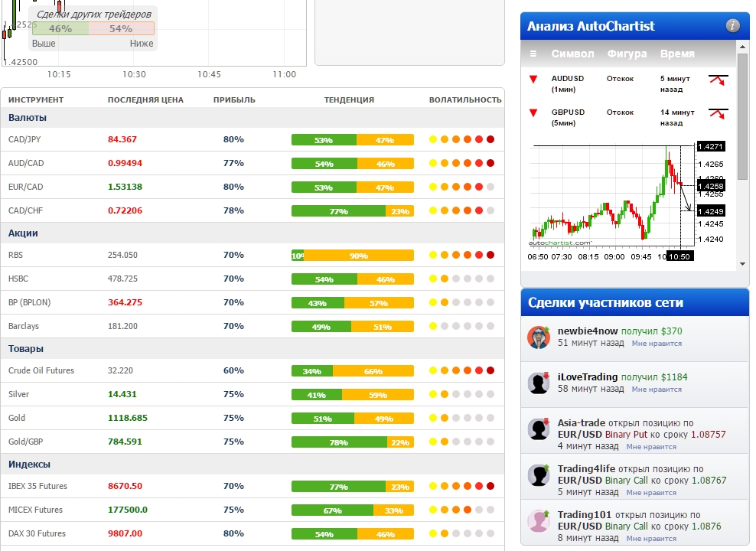This screenshot has height=551, width=756.
Task: Open Trading101's pink avatar
Action: click(539, 521)
